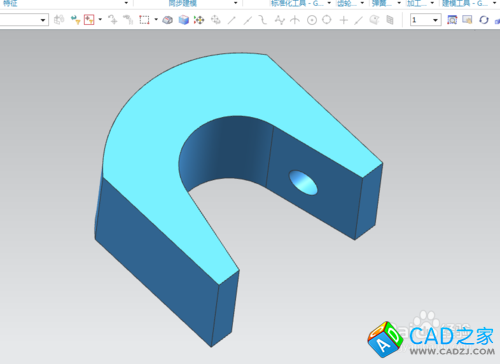Toggle the quadrant point snap circle icon

[x=327, y=20]
